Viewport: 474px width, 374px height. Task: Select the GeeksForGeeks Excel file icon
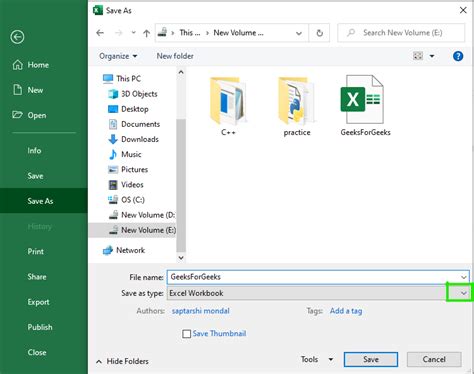tap(363, 99)
